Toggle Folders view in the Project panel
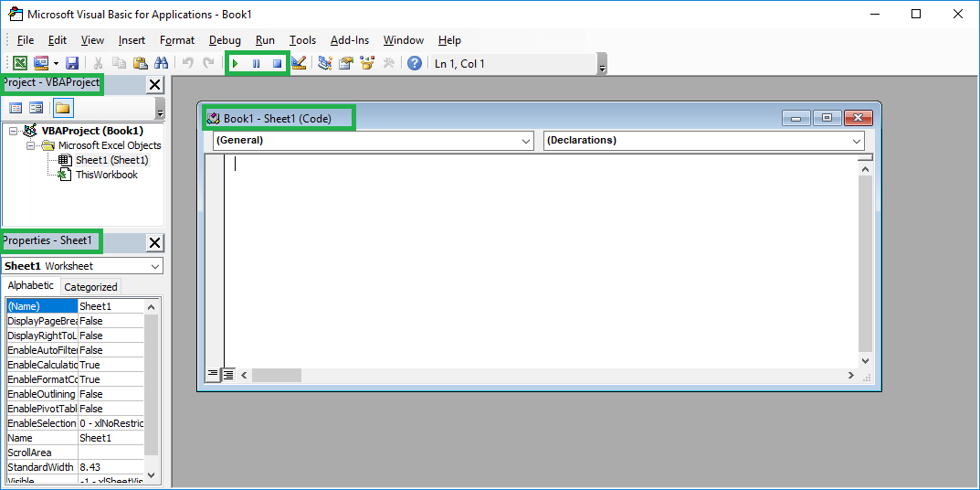 pyautogui.click(x=62, y=108)
